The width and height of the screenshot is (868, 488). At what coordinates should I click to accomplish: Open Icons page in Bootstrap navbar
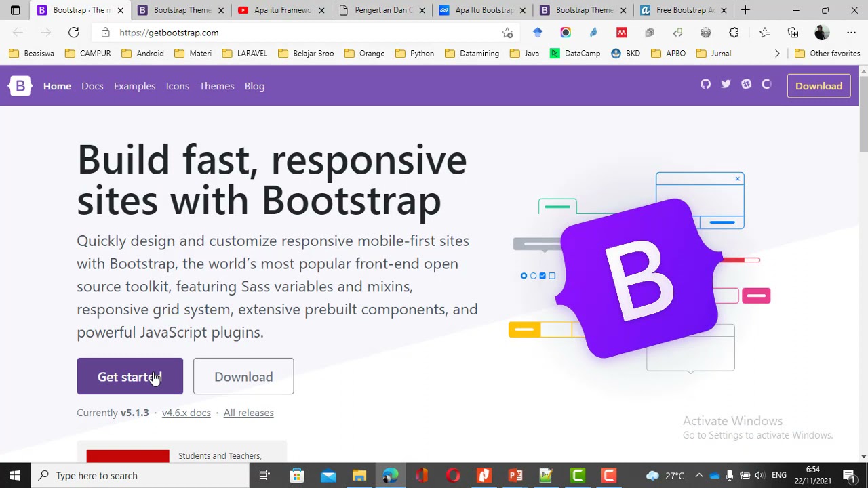(178, 86)
